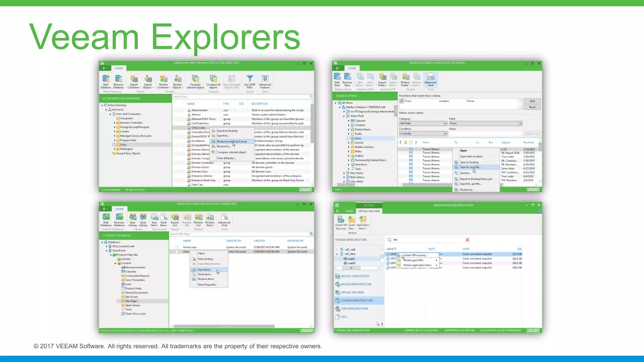Click Restore Container icon in Active Directory window
The width and height of the screenshot is (644, 362).
pos(164,82)
